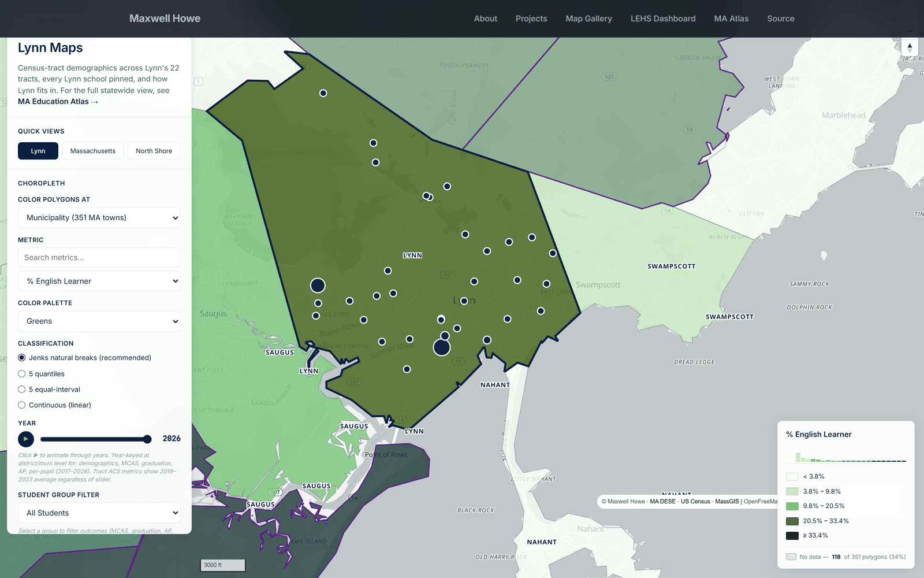
Task: Click the MA DESE attribution link
Action: [662, 502]
